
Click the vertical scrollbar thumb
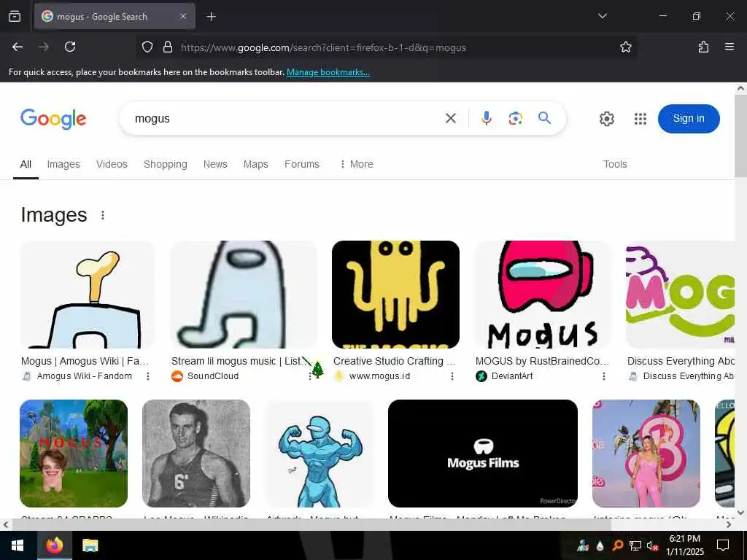click(x=740, y=136)
